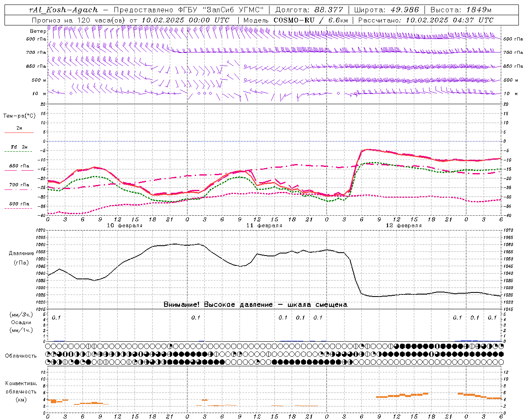Click the (гПа) unit label under Давление

pos(21,262)
